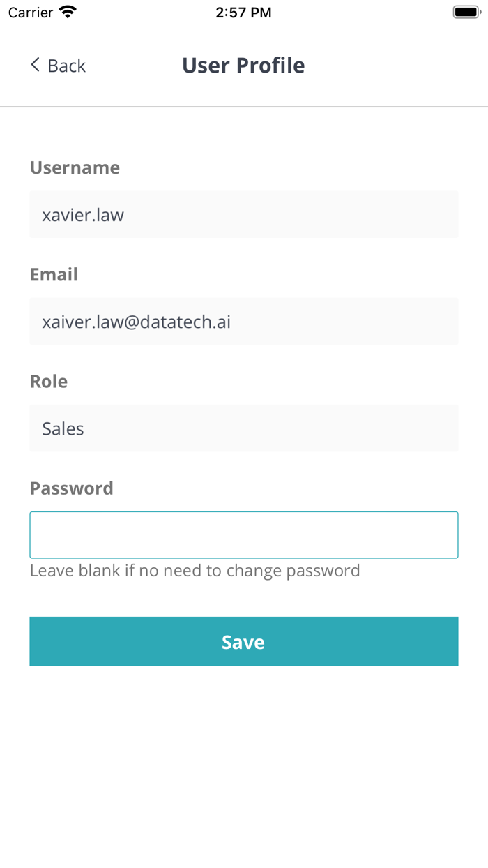This screenshot has width=488, height=868.
Task: Tap the Carrier text in status bar
Action: tap(31, 13)
